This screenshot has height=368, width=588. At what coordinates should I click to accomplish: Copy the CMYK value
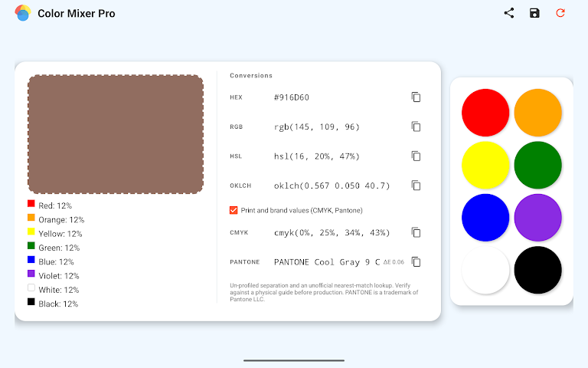pos(416,232)
